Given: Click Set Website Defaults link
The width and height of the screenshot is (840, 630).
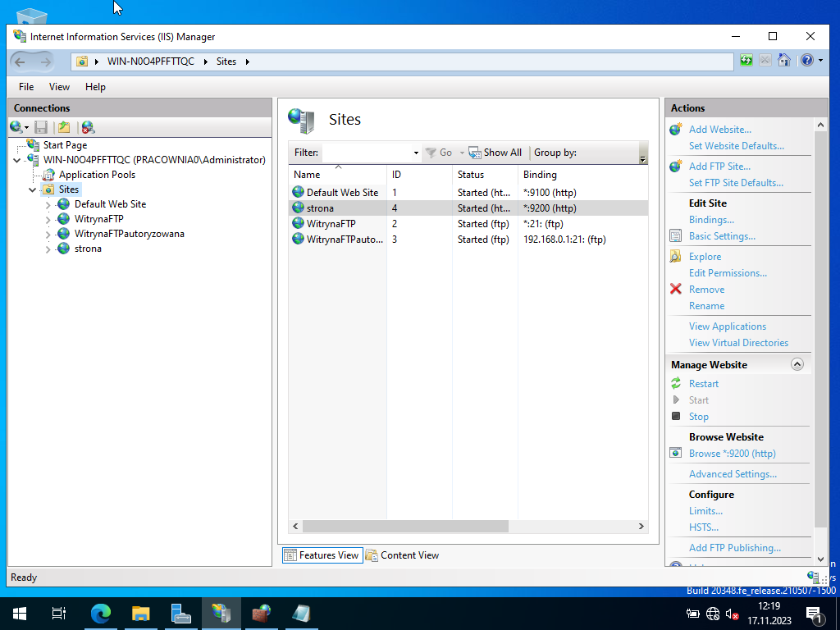Looking at the screenshot, I should tap(737, 146).
